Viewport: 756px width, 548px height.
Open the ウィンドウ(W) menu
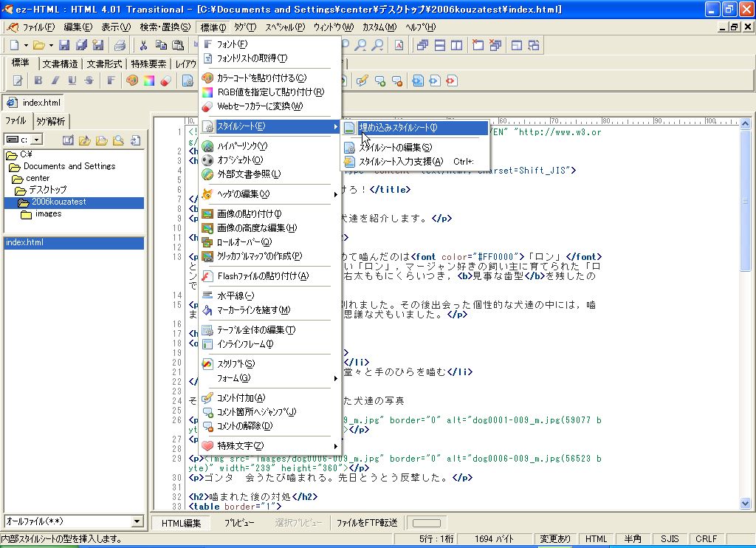334,27
